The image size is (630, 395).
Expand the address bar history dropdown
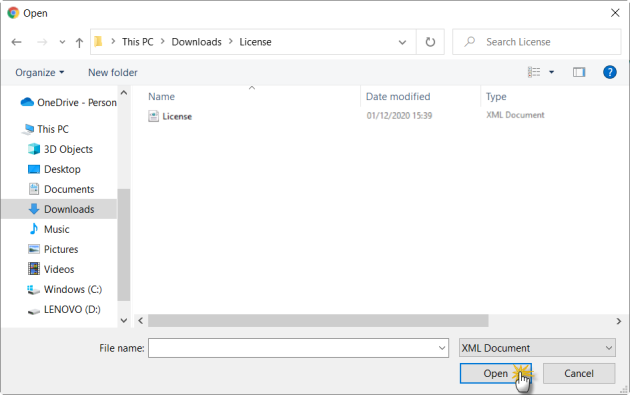[x=402, y=42]
